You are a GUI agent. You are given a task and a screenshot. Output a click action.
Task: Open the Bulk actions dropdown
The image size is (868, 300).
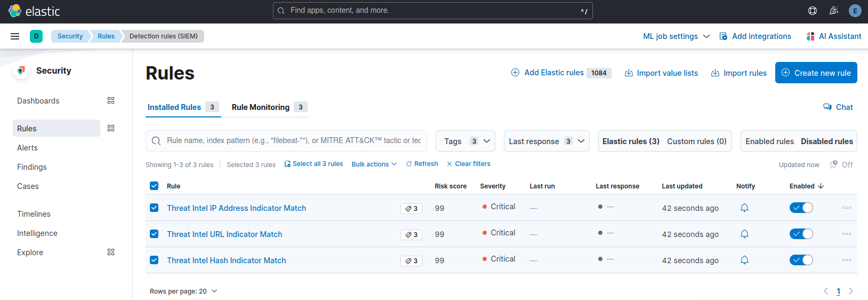click(x=374, y=164)
